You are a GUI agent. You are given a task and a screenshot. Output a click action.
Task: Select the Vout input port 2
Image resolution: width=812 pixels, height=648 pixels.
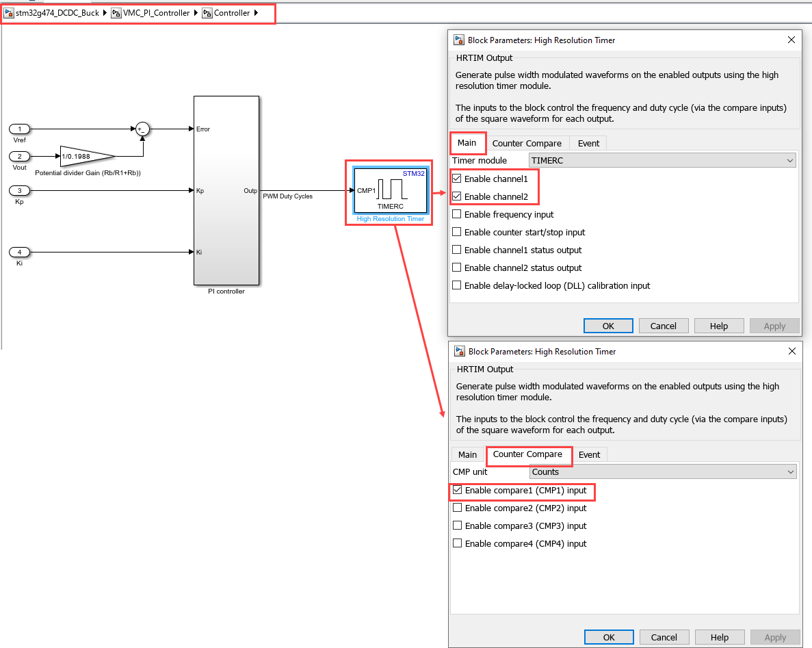(x=20, y=156)
